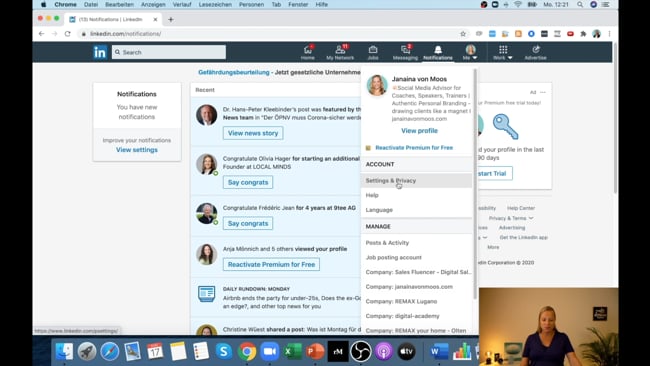The width and height of the screenshot is (650, 366).
Task: Click the LinkedIn logo icon
Action: [99, 52]
